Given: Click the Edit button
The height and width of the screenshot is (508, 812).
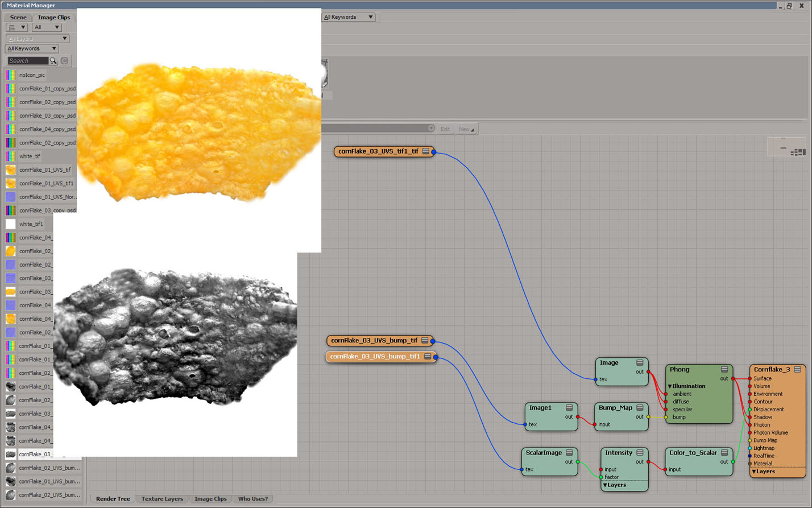Looking at the screenshot, I should click(445, 129).
